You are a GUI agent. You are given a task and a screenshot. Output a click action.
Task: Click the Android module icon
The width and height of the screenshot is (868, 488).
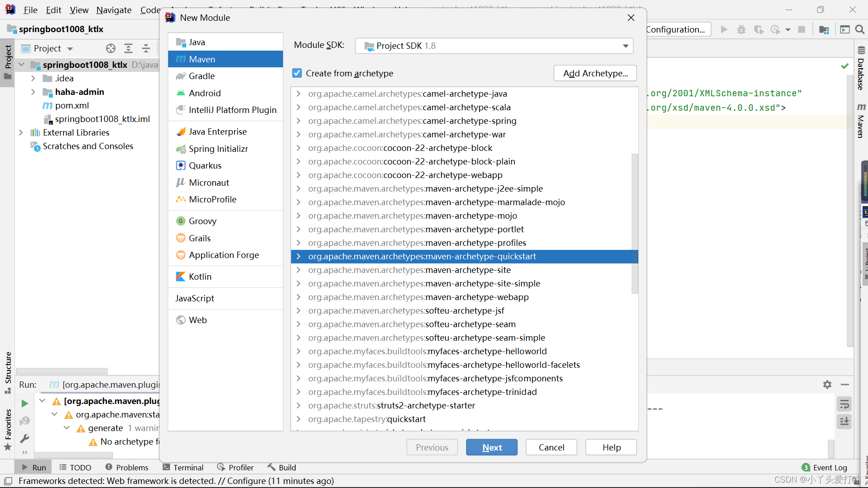click(x=181, y=92)
